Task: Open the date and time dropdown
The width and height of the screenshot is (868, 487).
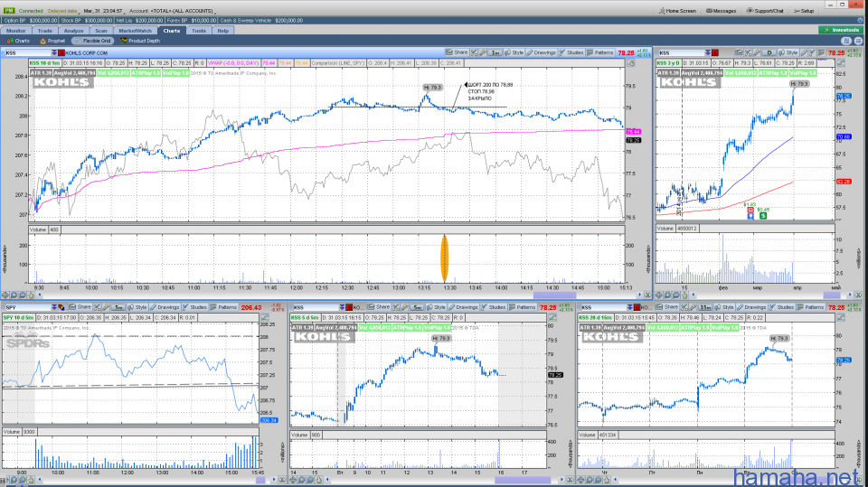Action: 104,11
